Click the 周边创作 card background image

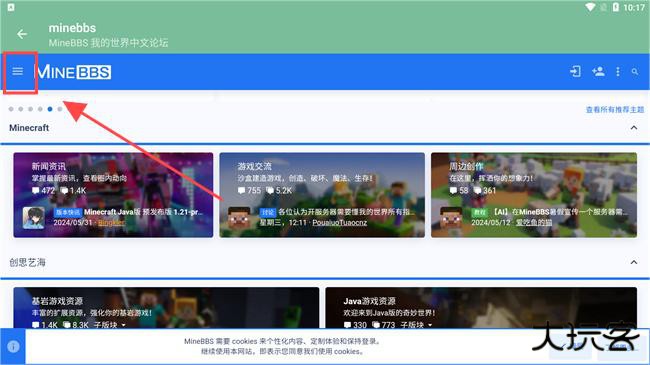click(x=534, y=195)
